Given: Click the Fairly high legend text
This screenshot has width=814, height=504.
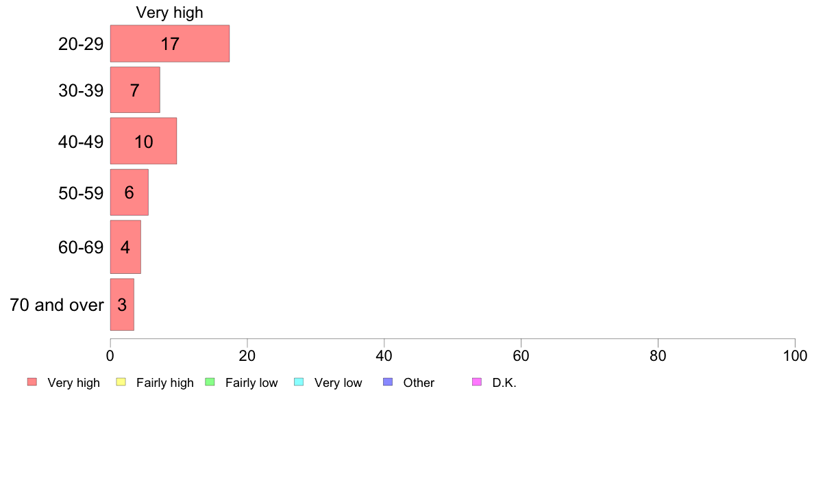Looking at the screenshot, I should coord(165,383).
